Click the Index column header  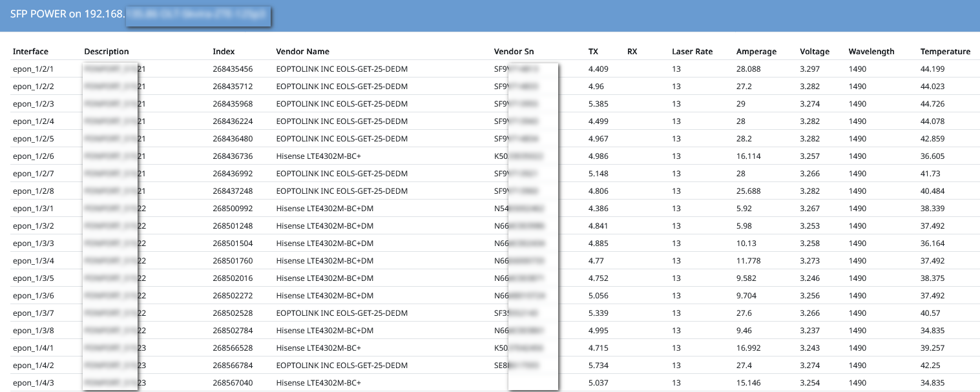[x=224, y=52]
